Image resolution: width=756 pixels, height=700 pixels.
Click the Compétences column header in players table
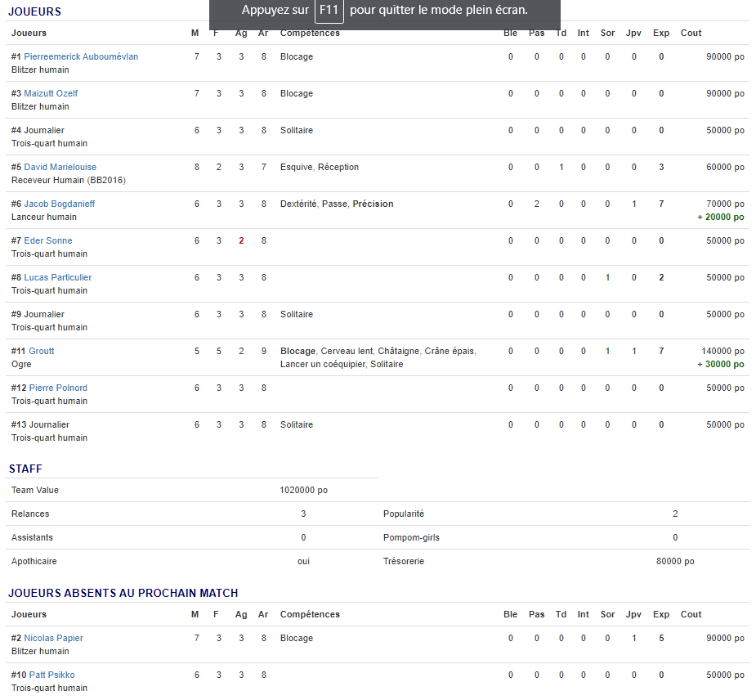(310, 33)
